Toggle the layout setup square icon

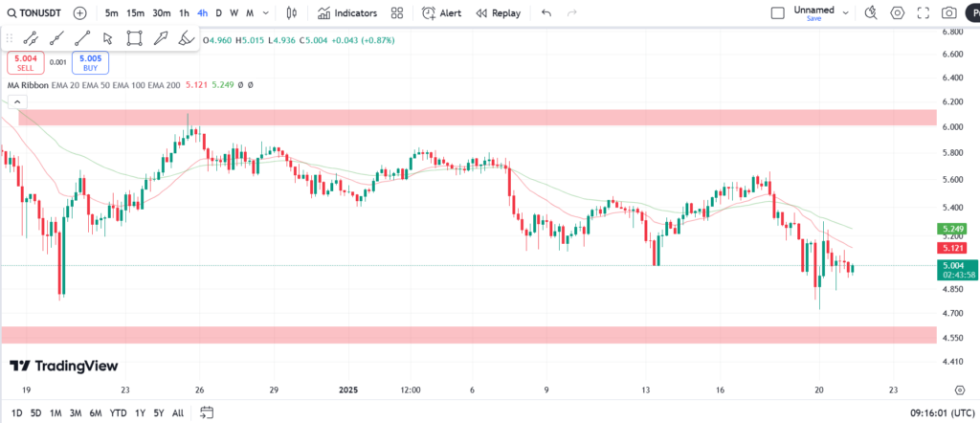pos(778,13)
